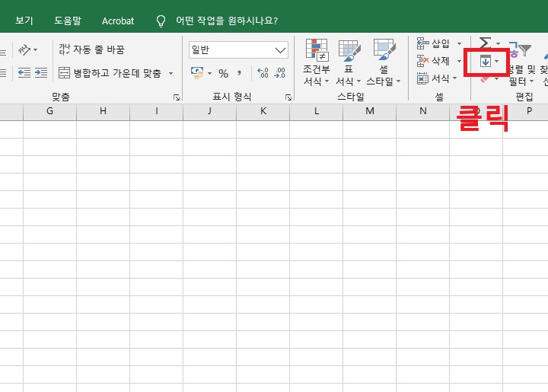Toggle 자동 줄 바꿈 wrap text
The image size is (548, 392).
[91, 49]
